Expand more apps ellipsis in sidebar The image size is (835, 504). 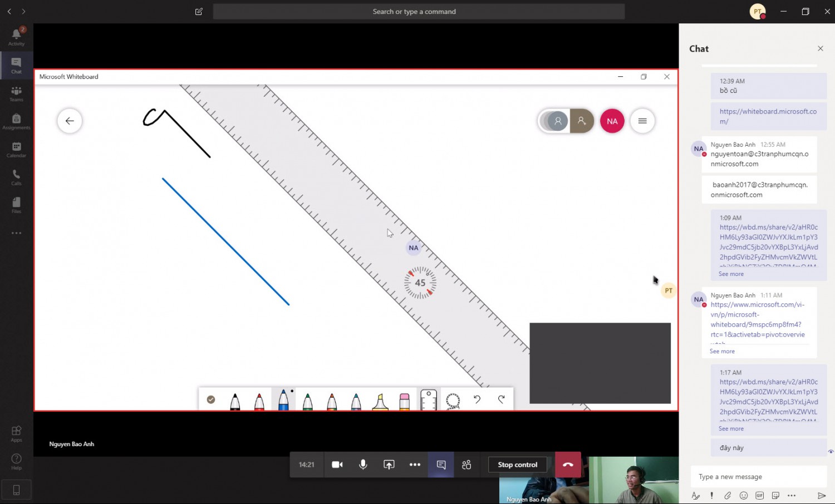[x=17, y=233]
